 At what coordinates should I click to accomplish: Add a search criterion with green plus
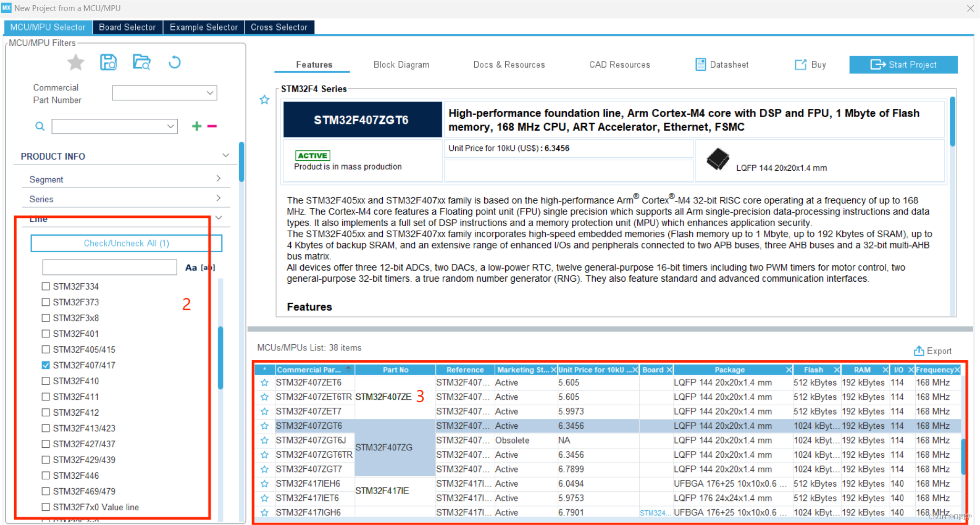(x=197, y=126)
